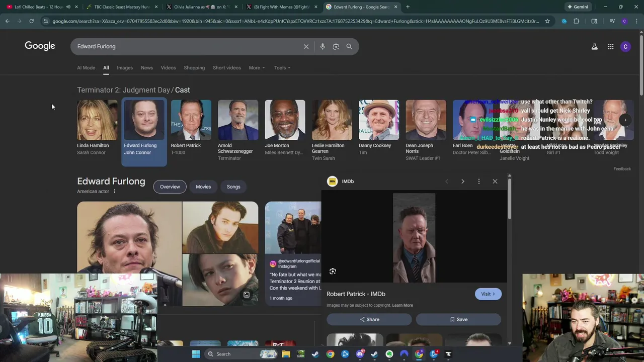Save the Robert Patrick image
644x362 pixels.
(x=458, y=320)
